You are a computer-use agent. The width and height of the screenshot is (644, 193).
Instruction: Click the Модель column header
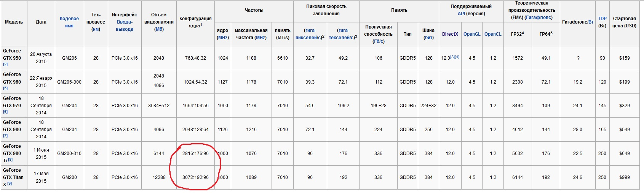pyautogui.click(x=14, y=22)
